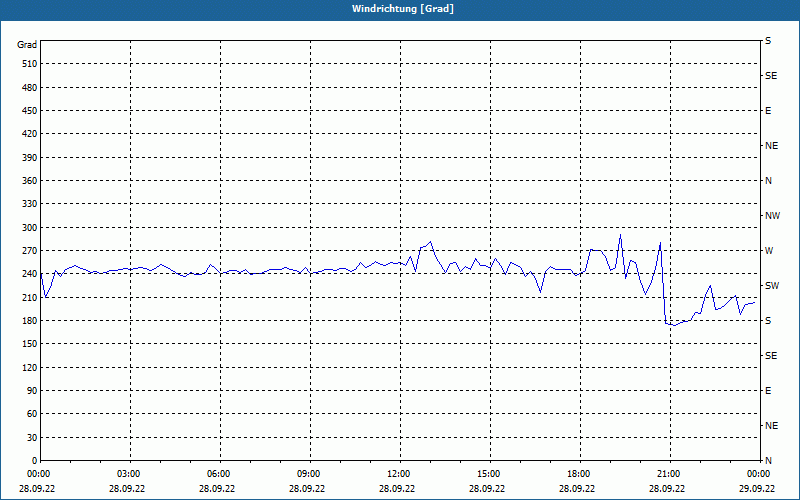Click the 12:00 time axis label

coord(399,474)
